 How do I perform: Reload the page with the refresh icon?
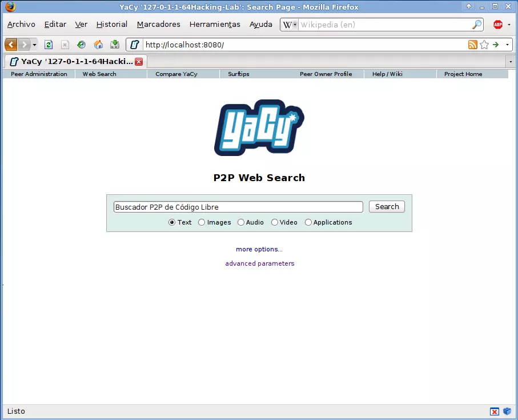(49, 45)
